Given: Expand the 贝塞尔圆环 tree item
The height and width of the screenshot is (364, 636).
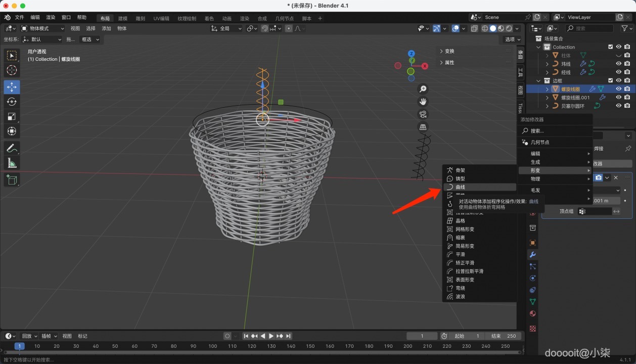Looking at the screenshot, I should 547,106.
